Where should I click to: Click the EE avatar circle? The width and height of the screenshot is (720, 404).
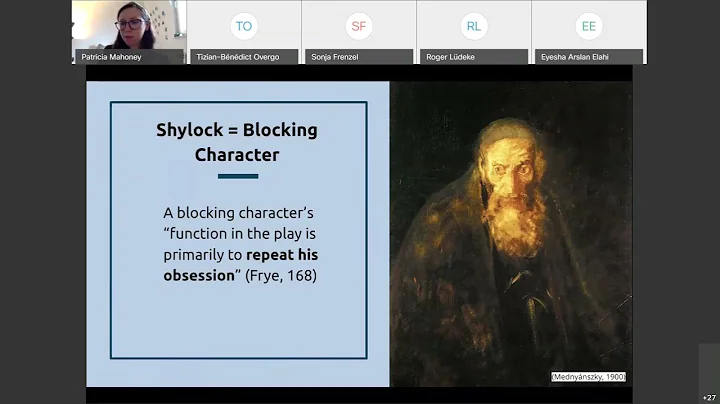pos(589,26)
